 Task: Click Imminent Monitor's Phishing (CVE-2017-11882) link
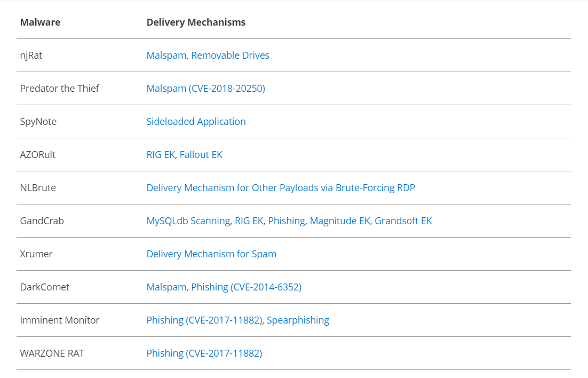pos(204,320)
